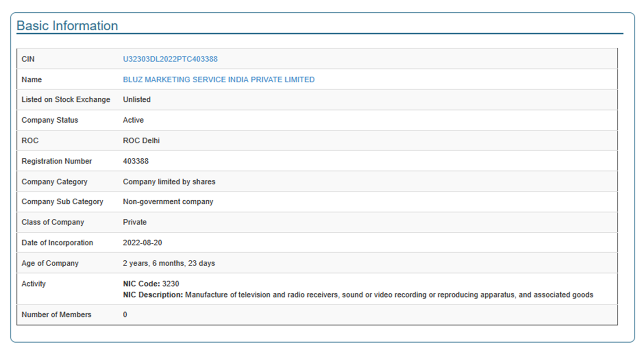Select the NIC Code 3230 line

151,284
